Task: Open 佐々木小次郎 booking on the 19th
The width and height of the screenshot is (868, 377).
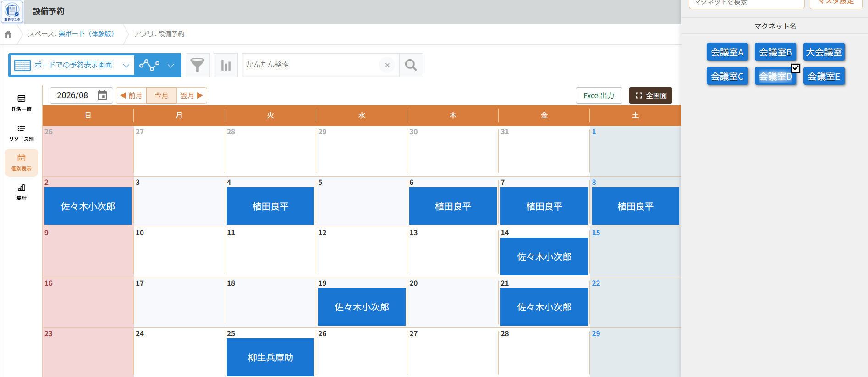Action: pos(362,307)
